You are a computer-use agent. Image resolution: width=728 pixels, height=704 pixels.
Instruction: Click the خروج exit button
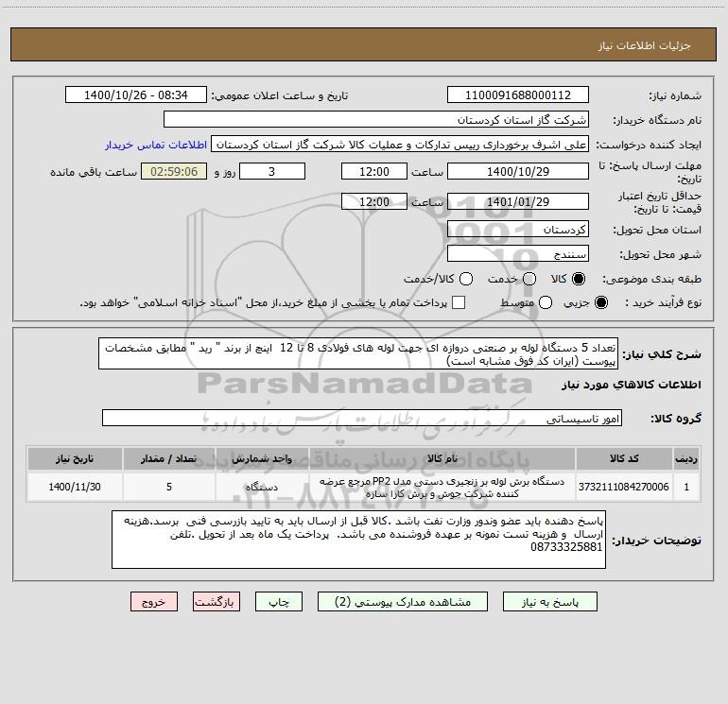point(154,602)
